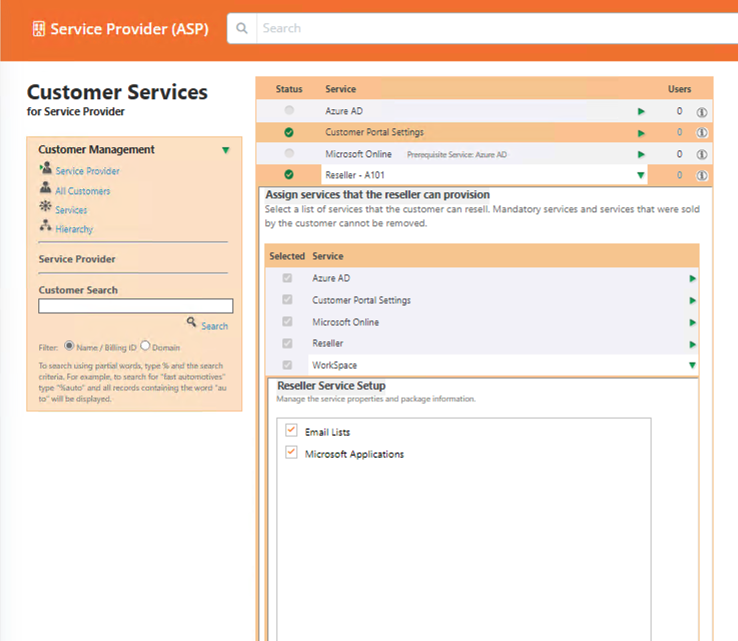Click the Microsoft Online name in top table
Screen dimensions: 738x641
[x=359, y=154]
